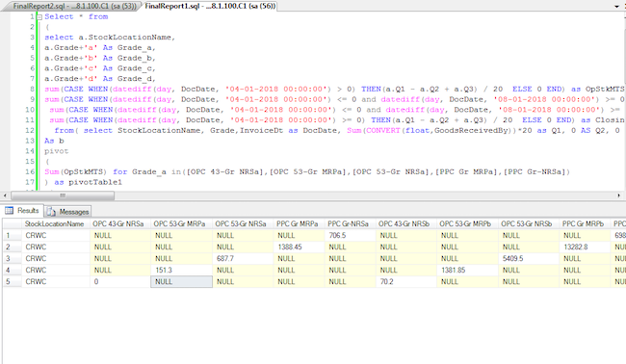Click the CRWC cell in row 3

pos(56,259)
